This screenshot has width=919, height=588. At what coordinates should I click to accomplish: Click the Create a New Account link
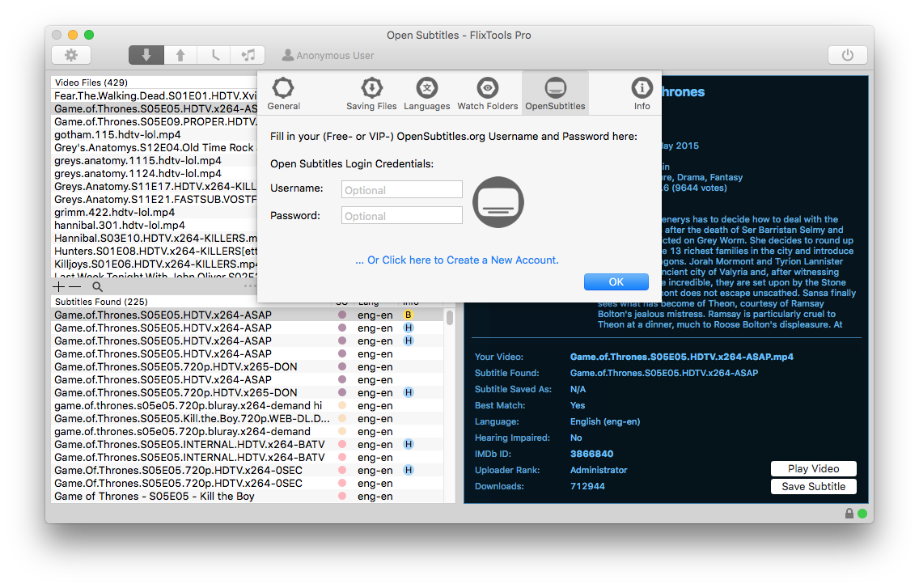457,260
